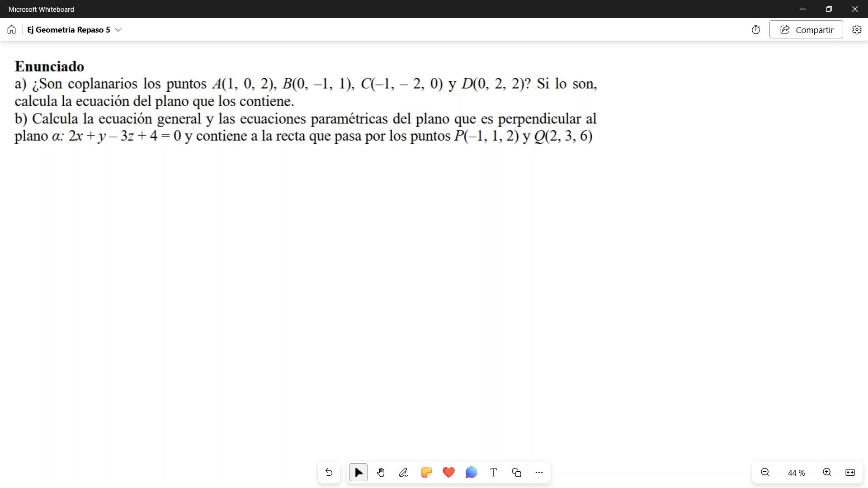Viewport: 868px width, 488px height.
Task: Open the shapes tool
Action: (x=516, y=473)
